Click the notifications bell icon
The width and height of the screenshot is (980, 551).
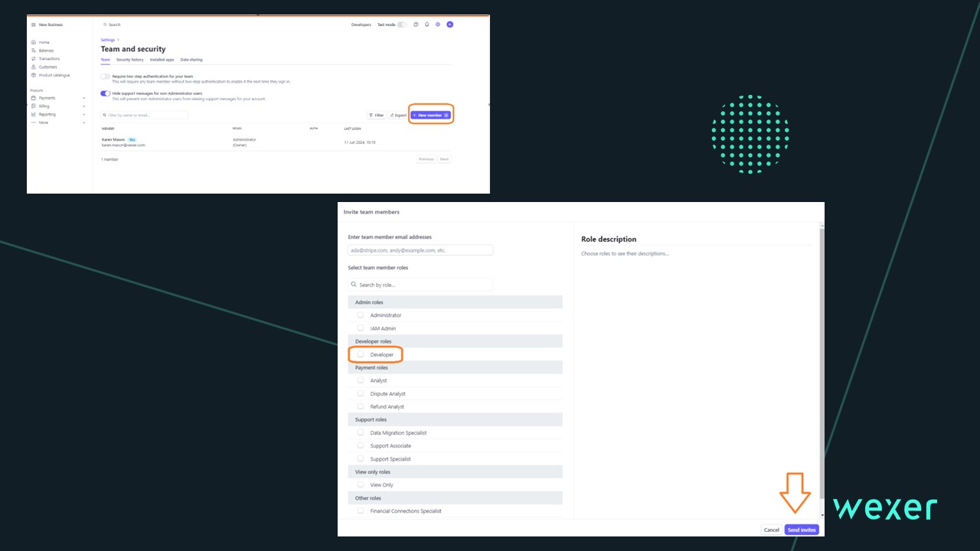427,24
